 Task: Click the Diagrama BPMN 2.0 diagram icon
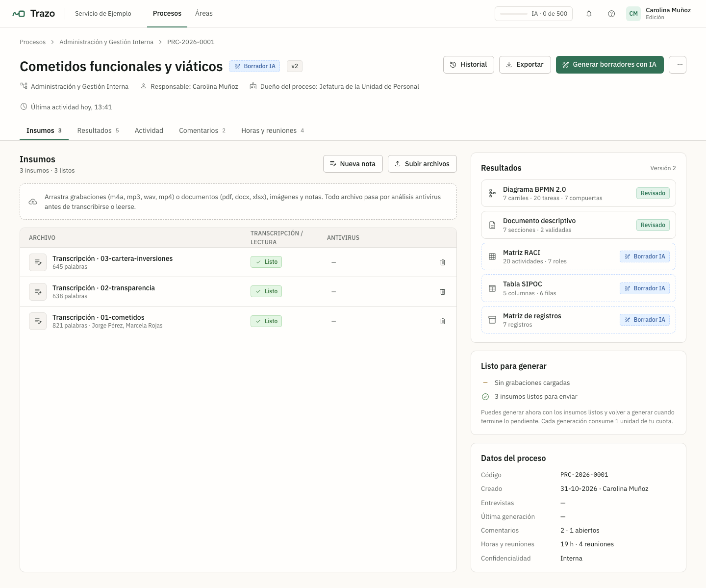point(492,193)
